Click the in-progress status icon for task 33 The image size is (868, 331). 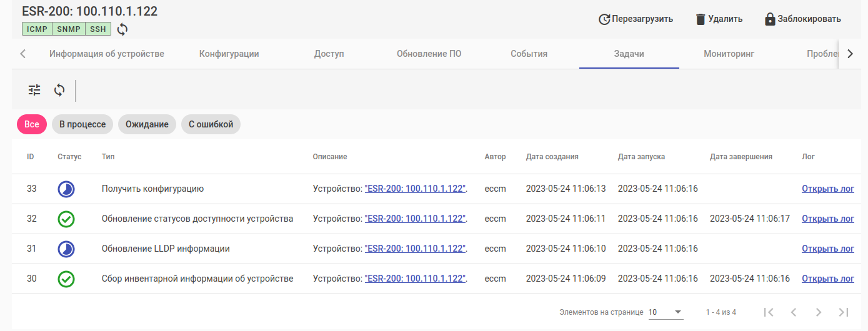coord(66,189)
